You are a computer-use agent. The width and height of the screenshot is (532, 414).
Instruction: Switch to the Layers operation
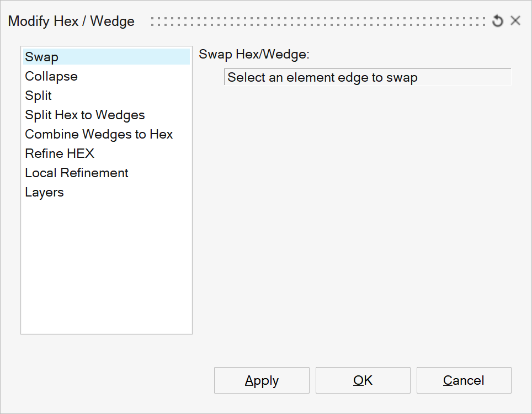pyautogui.click(x=44, y=192)
